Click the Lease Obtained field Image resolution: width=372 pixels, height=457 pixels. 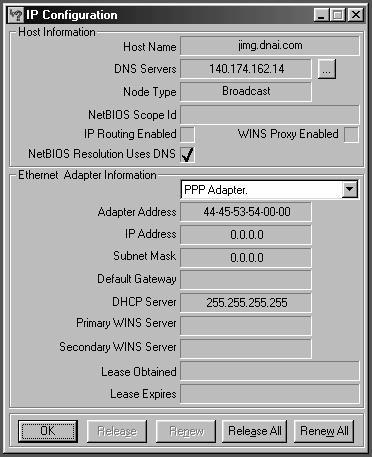270,371
